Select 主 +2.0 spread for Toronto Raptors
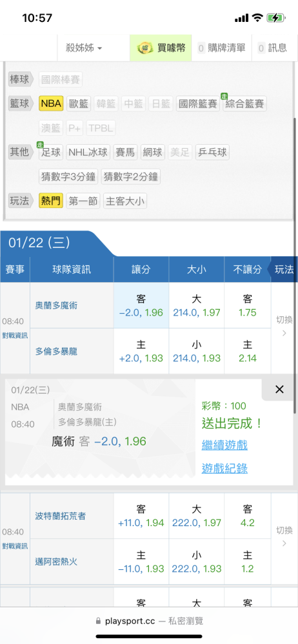The width and height of the screenshot is (298, 644). coord(141,351)
